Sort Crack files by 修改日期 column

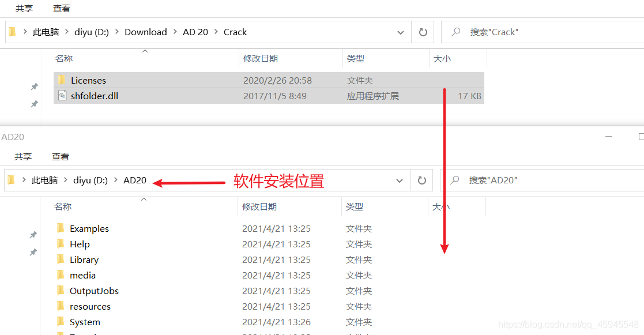pos(261,58)
